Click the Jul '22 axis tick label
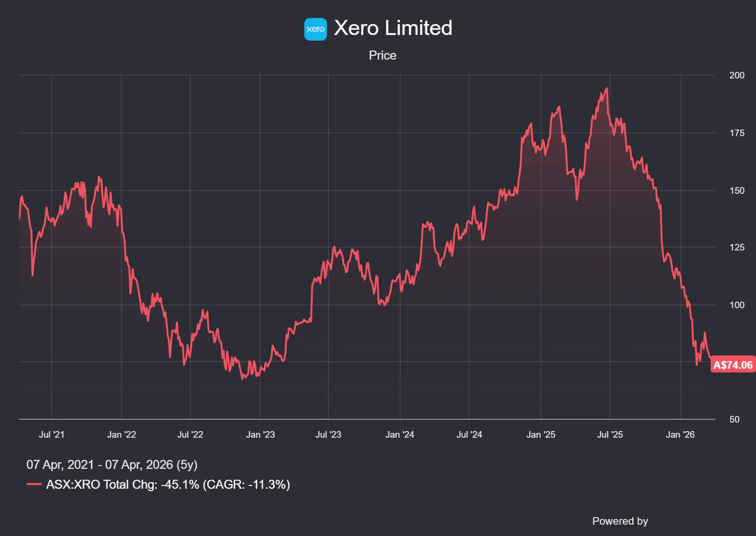 click(x=190, y=434)
